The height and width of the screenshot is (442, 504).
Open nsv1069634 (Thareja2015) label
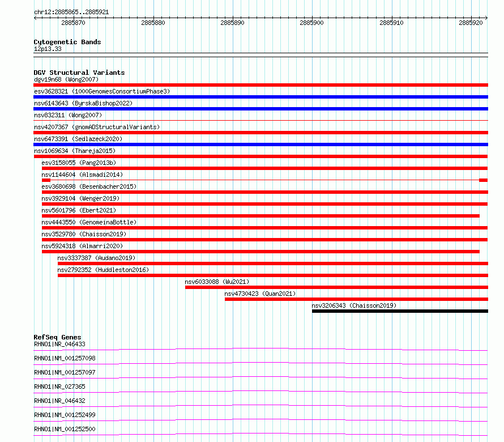tap(75, 151)
